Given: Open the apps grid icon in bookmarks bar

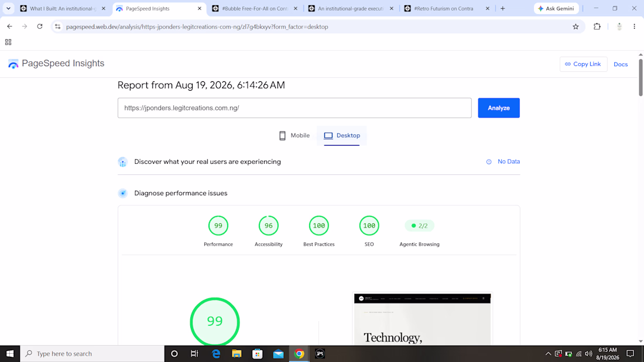Looking at the screenshot, I should tap(8, 42).
